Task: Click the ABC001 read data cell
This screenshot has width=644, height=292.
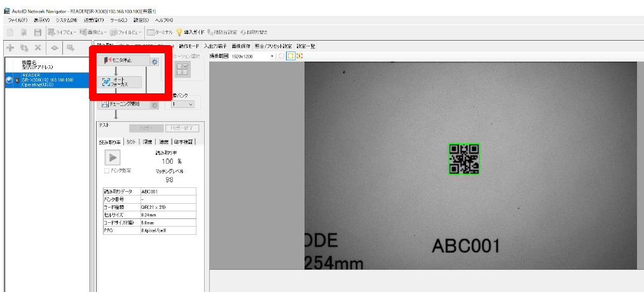Action: [x=168, y=192]
